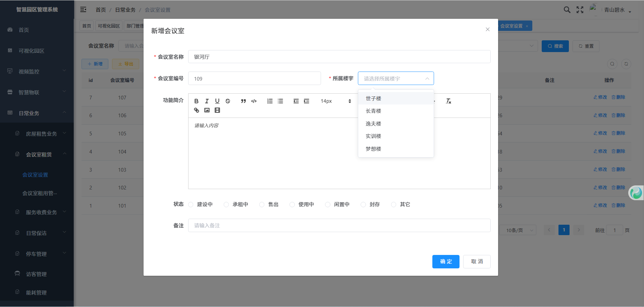
Task: Choose 梦想楼 in the dropdown list
Action: point(373,149)
